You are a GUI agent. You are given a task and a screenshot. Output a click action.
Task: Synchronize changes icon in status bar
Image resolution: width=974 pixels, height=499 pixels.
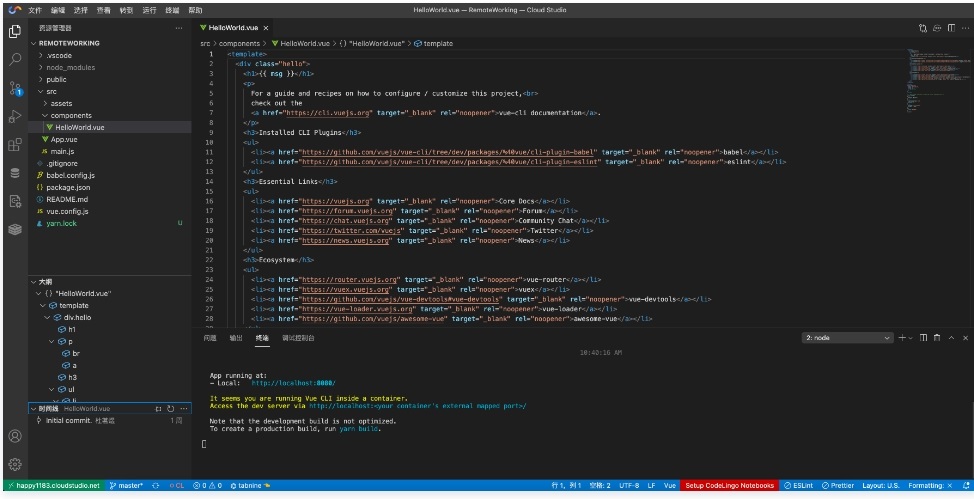point(155,485)
